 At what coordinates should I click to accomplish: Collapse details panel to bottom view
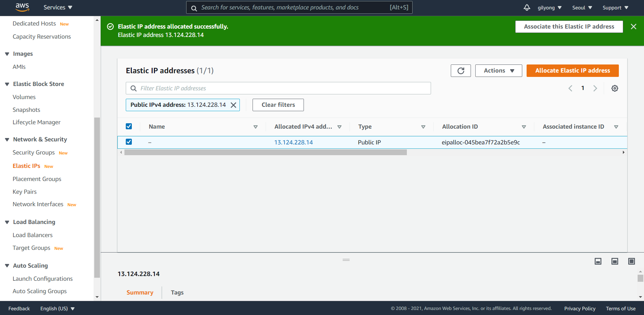tap(598, 261)
